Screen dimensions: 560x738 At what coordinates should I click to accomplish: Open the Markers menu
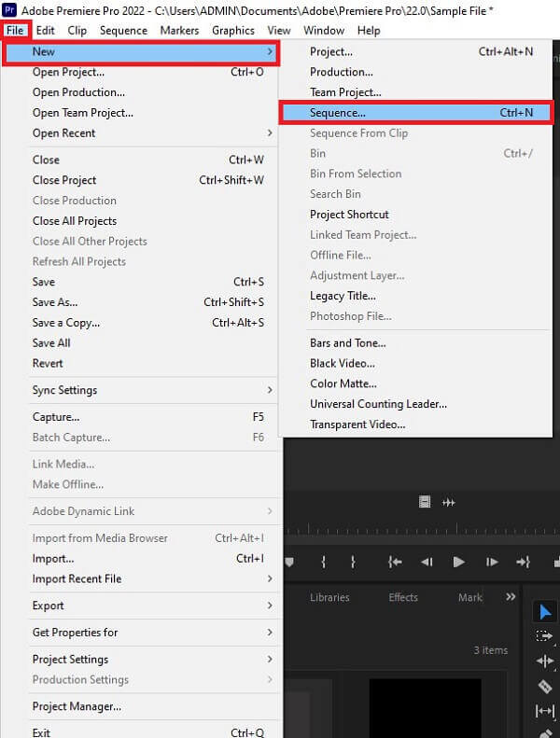click(x=179, y=31)
